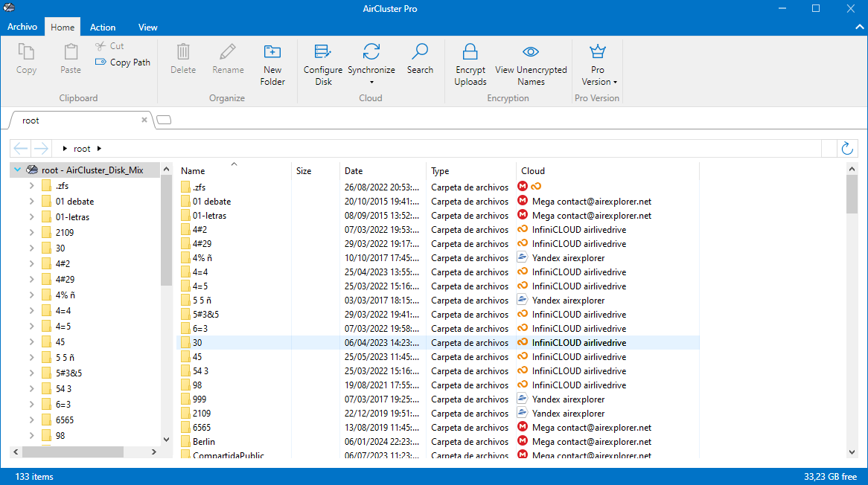
Task: Expand the 01 debate tree folder
Action: 31,202
